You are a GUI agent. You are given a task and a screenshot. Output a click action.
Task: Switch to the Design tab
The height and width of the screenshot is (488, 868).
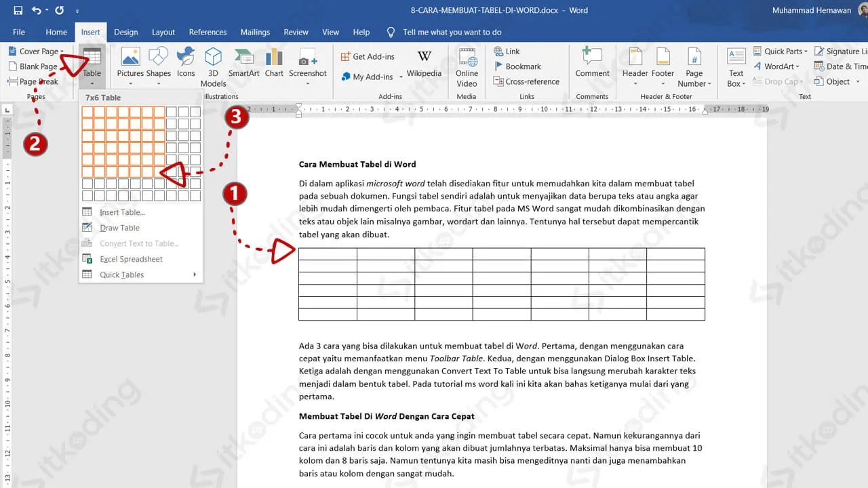coord(126,32)
